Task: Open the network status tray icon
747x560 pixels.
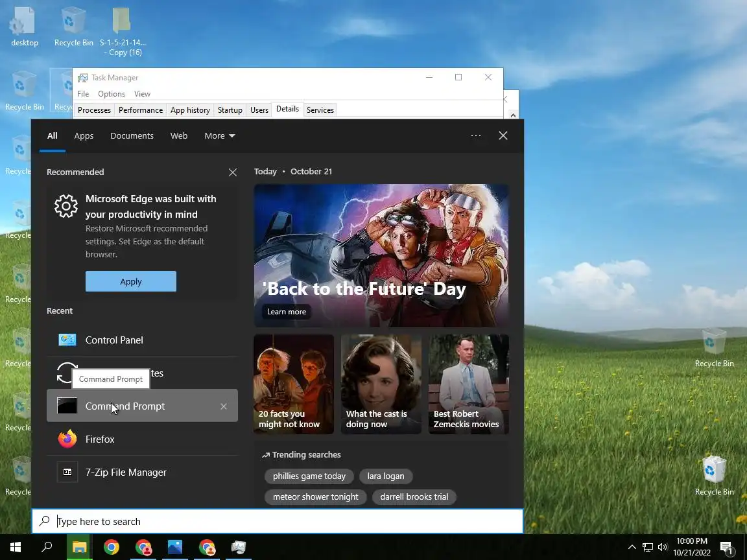Action: [x=647, y=547]
